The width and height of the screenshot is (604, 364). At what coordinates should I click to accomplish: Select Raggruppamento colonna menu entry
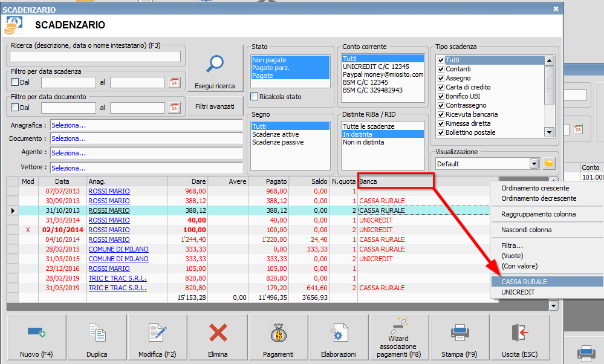(539, 214)
